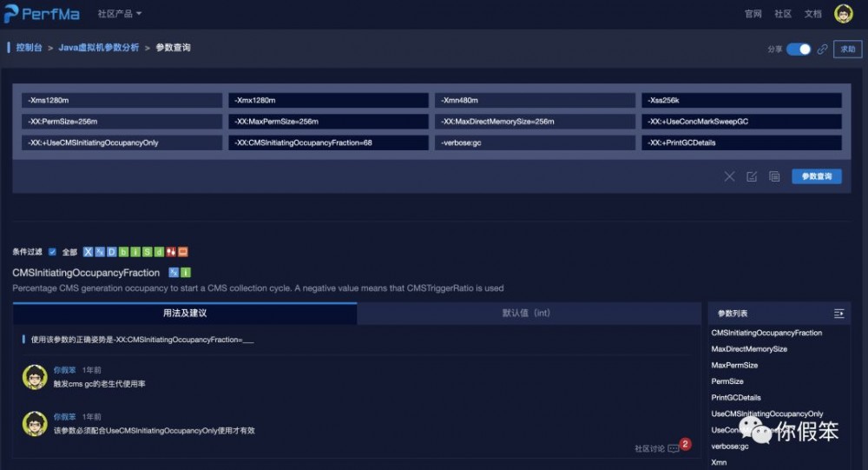This screenshot has height=470, width=868.
Task: Toggle the blue D filter icon
Action: click(111, 252)
